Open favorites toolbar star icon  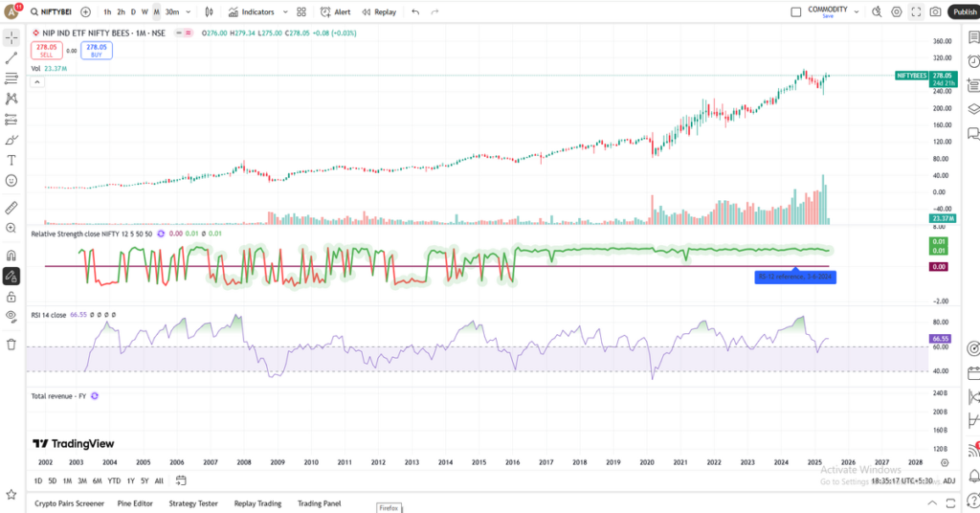(x=11, y=495)
